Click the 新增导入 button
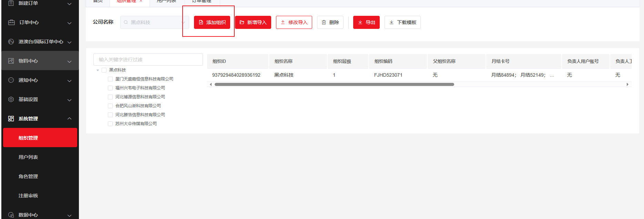The height and width of the screenshot is (219, 644). point(253,22)
